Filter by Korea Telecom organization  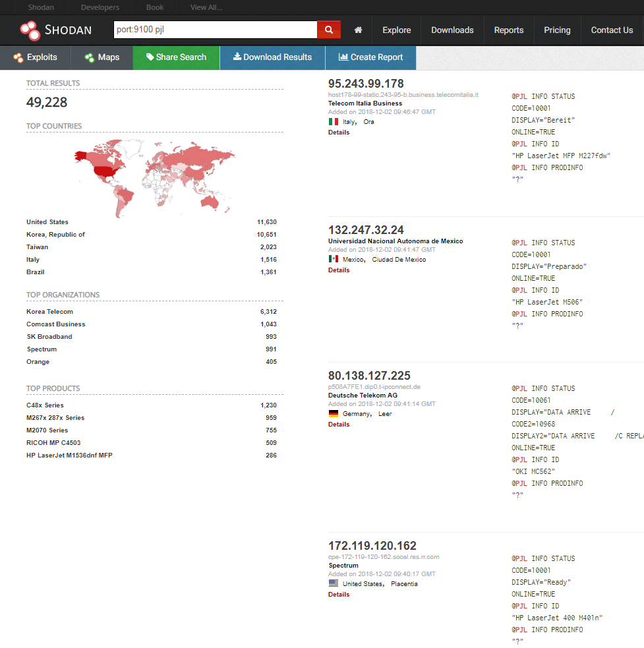(49, 312)
